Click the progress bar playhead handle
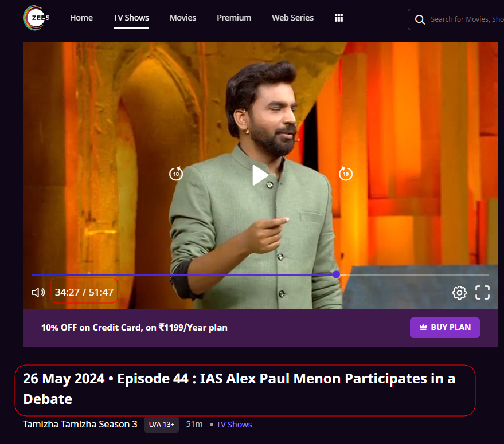 [x=336, y=274]
